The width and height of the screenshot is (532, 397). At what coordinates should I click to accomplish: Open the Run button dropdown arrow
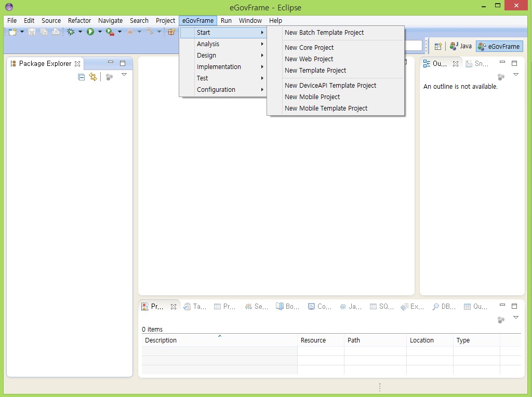click(x=100, y=32)
